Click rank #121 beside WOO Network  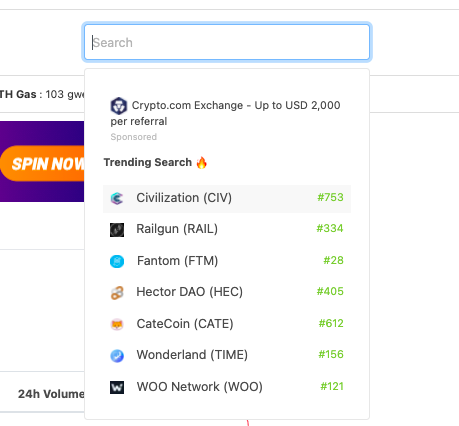(x=332, y=386)
